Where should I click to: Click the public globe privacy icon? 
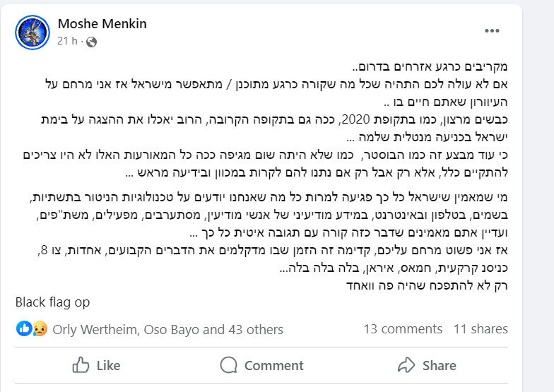coord(91,42)
